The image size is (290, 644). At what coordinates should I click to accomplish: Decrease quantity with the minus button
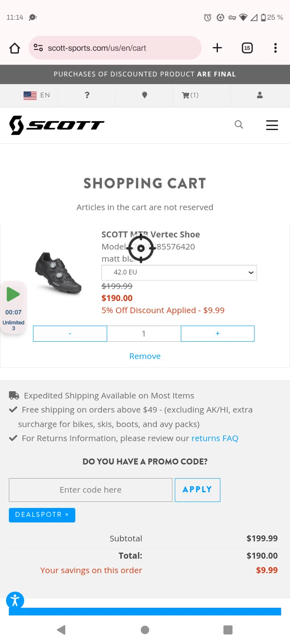tap(70, 334)
